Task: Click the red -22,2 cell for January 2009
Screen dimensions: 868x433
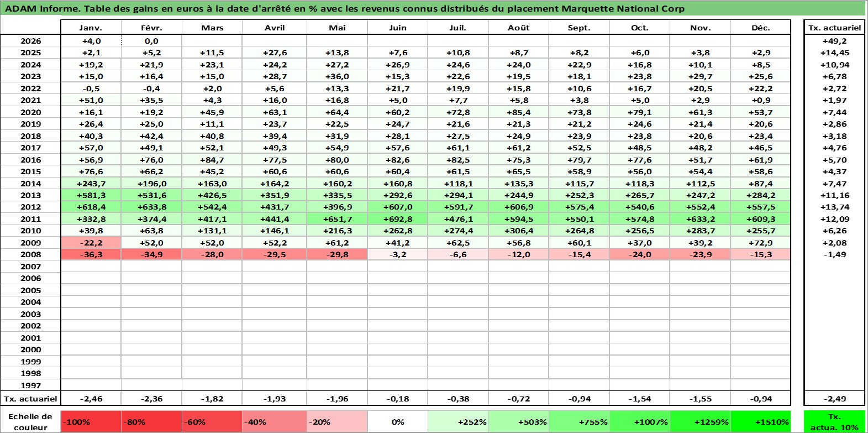Action: click(x=91, y=243)
